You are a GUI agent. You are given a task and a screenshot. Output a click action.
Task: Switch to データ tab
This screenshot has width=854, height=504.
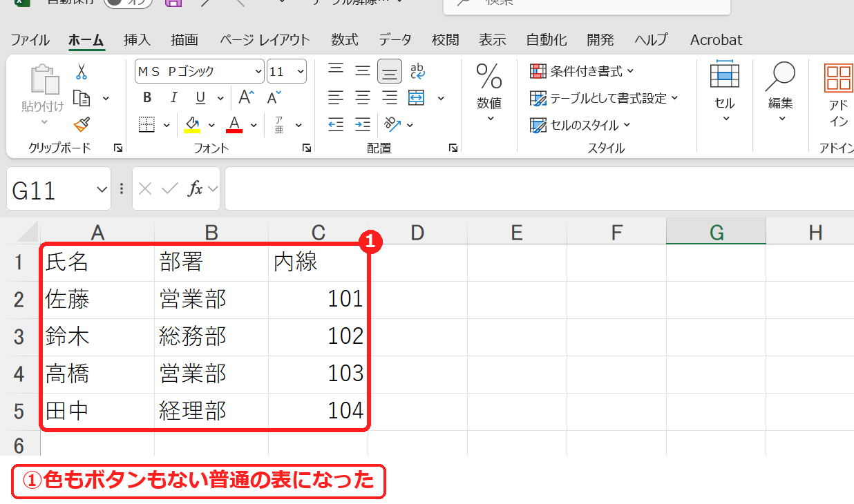(395, 40)
